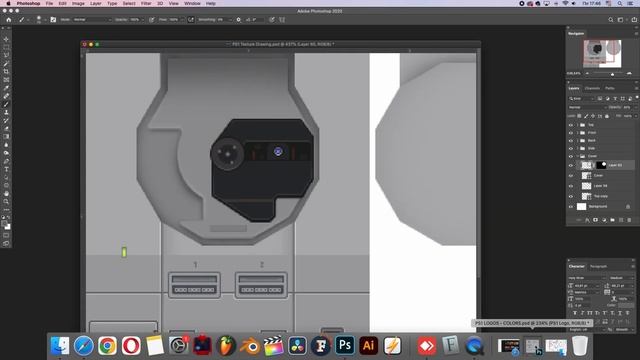The width and height of the screenshot is (640, 360).
Task: Lock all layer attributes padlock icon
Action: point(607,116)
